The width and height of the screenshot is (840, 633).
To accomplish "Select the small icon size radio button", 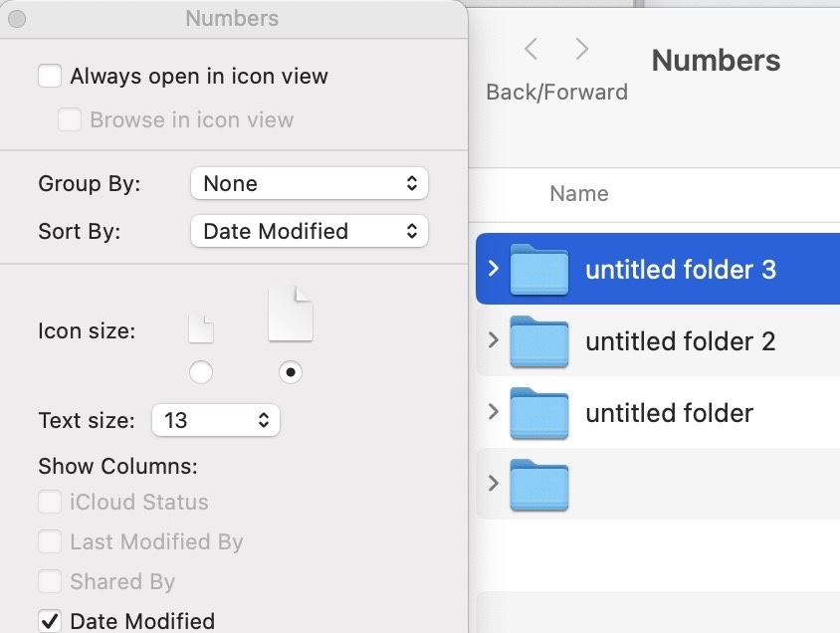I will coord(201,372).
